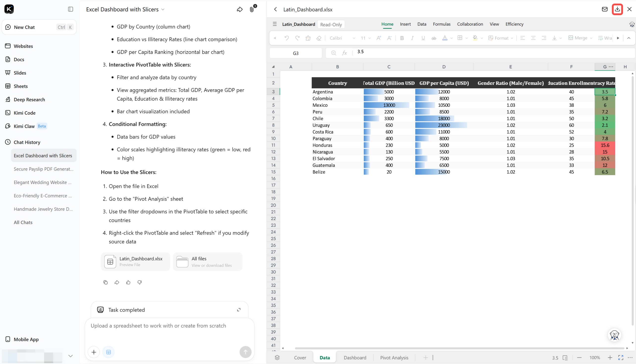The image size is (636, 364).
Task: Share this chat via arrow icon
Action: coord(240,9)
